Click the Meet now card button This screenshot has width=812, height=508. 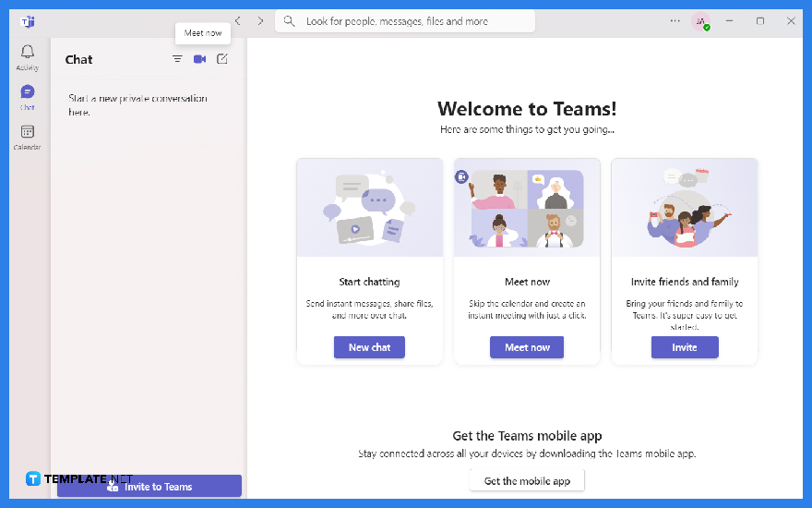(527, 347)
